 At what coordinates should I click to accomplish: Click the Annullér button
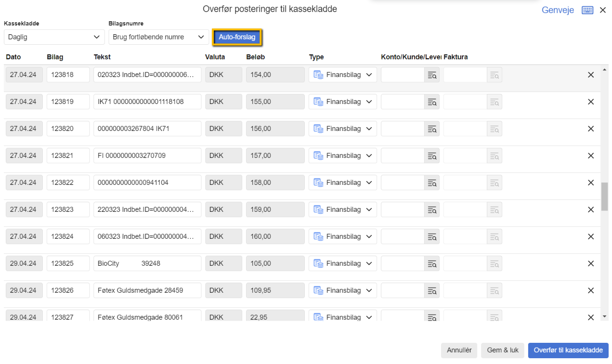459,351
